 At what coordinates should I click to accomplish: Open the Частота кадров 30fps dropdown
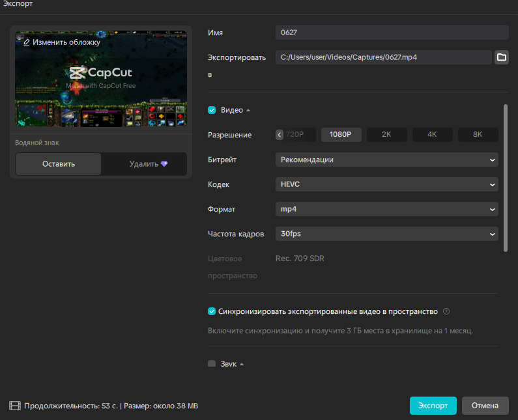point(387,234)
